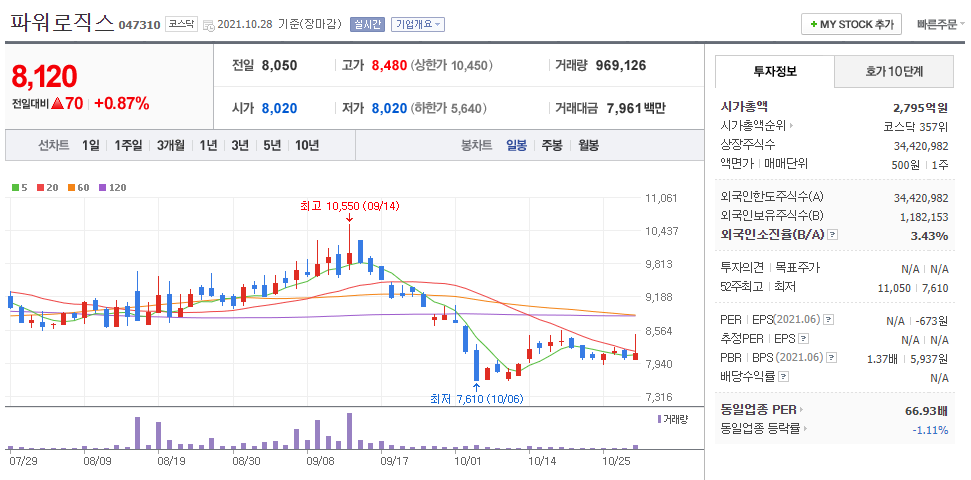Click the 동일업종 등락률 value -1.11%
This screenshot has width=971, height=480.
click(x=930, y=429)
